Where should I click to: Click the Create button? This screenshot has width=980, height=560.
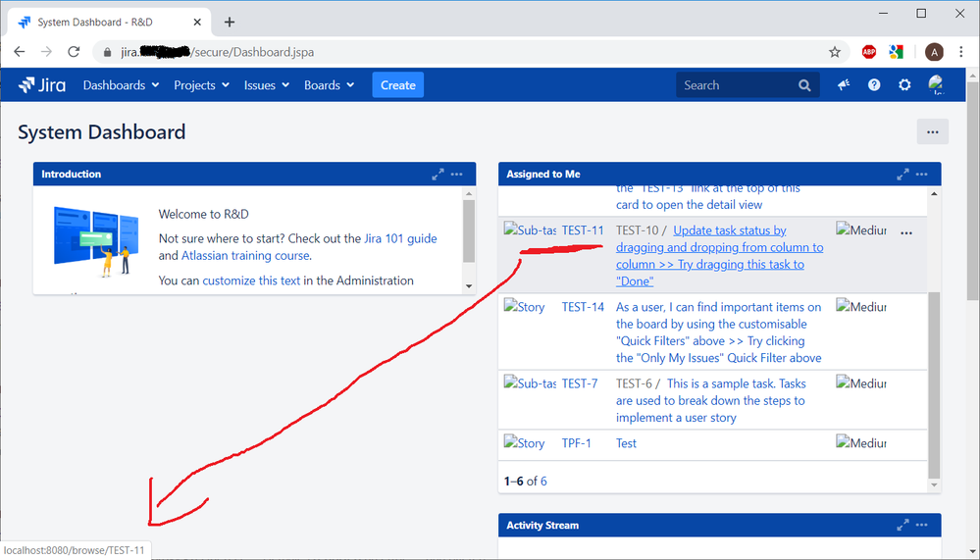click(398, 85)
